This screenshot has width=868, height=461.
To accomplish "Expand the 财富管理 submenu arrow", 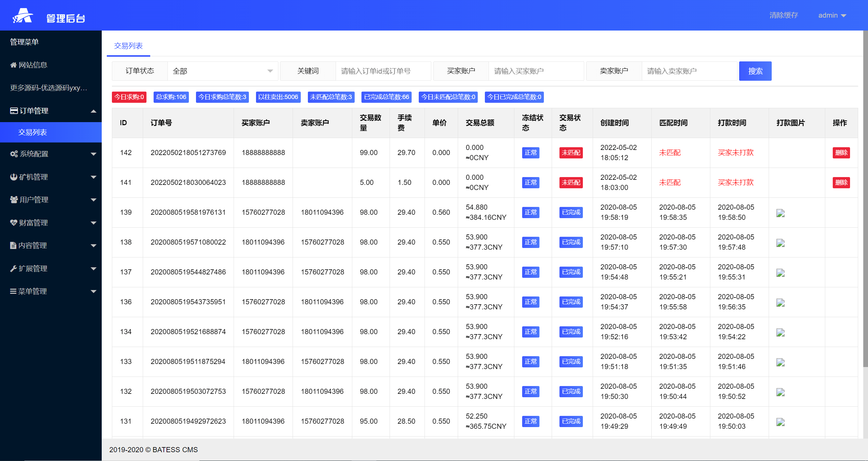I will click(x=94, y=223).
